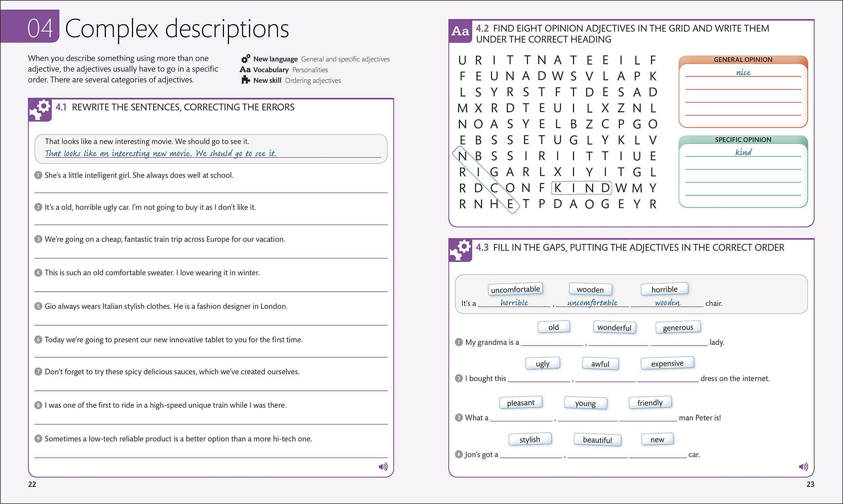Screen dimensions: 843x504
Task: Click bullet 4 beside the Jon's car sentence
Action: click(459, 454)
